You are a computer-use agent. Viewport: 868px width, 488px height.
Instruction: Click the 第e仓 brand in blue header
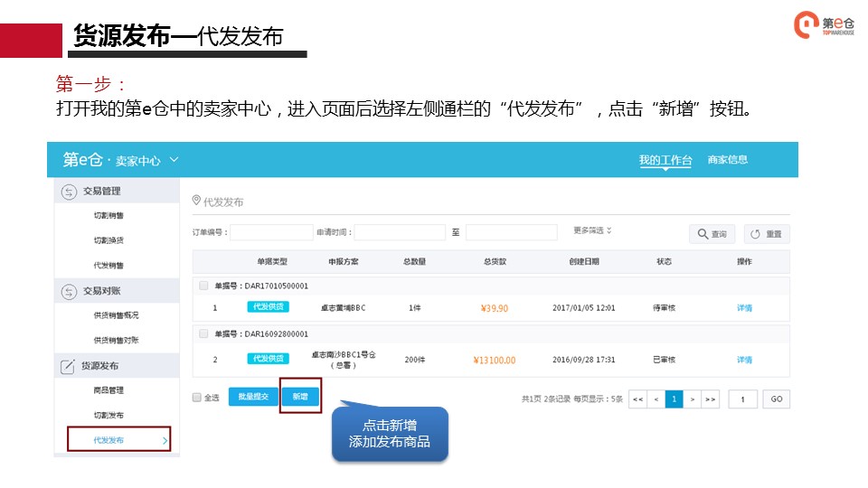82,160
